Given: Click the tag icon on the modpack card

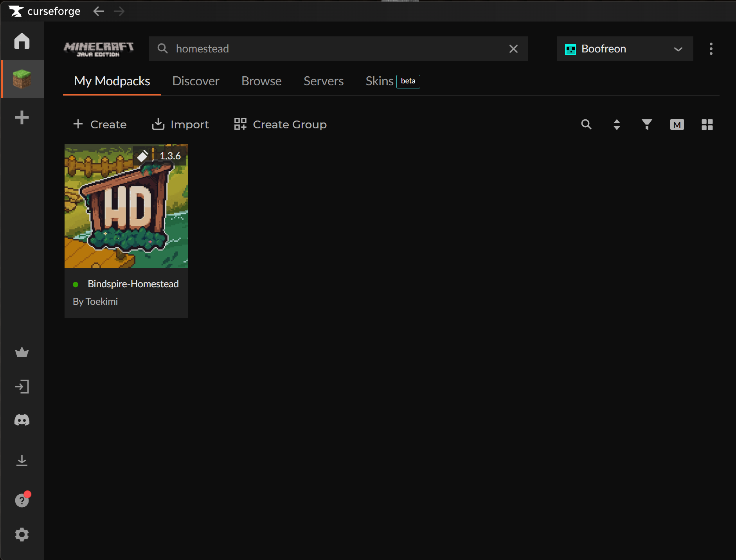Looking at the screenshot, I should tap(143, 156).
